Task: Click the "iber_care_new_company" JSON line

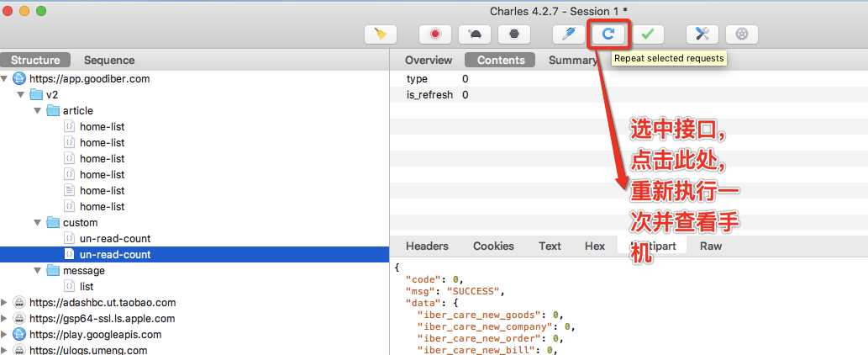Action: [496, 326]
